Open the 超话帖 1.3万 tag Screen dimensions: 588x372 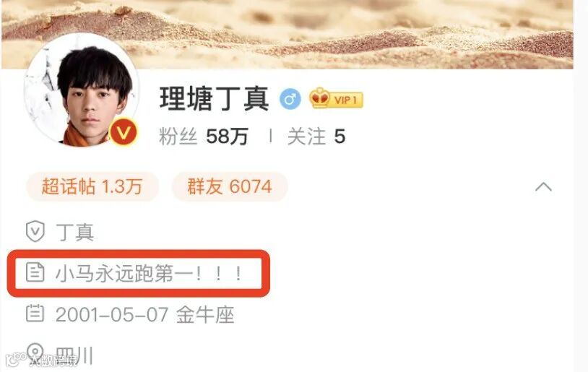pyautogui.click(x=92, y=186)
